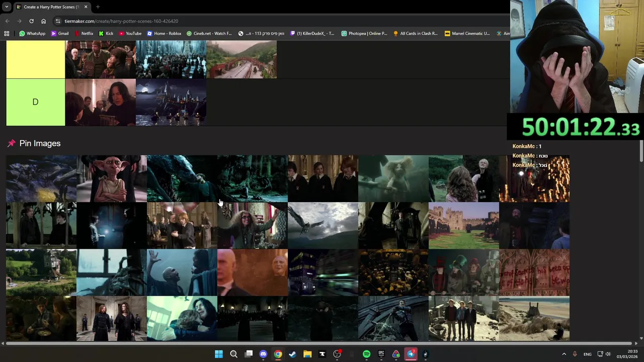Open Steam from the taskbar
This screenshot has height=362, width=644.
point(292,354)
